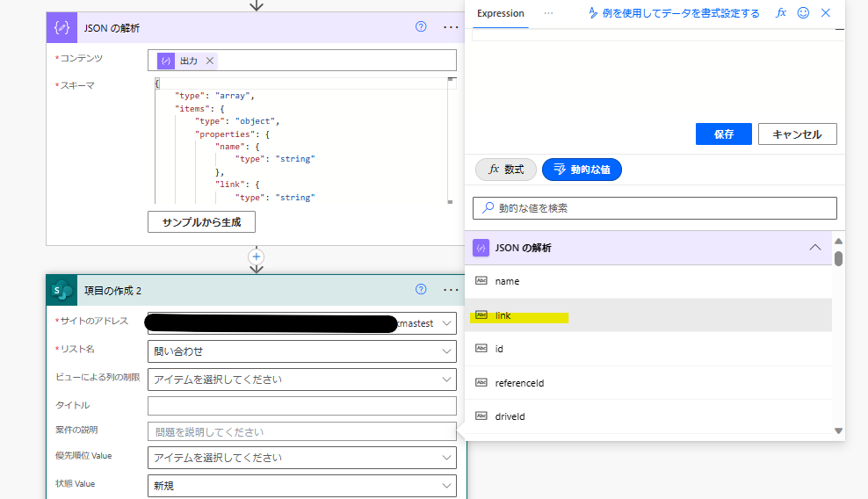Remove the 出力 token from コンテンツ

[210, 61]
